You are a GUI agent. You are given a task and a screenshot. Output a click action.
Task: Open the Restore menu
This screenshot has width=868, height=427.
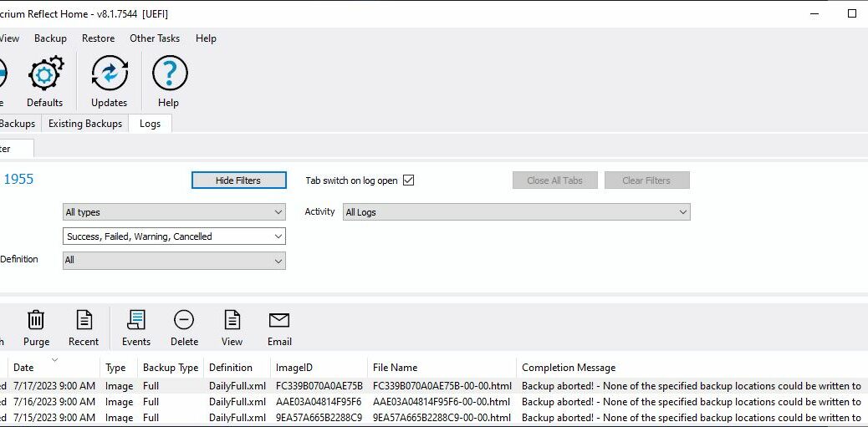click(98, 38)
